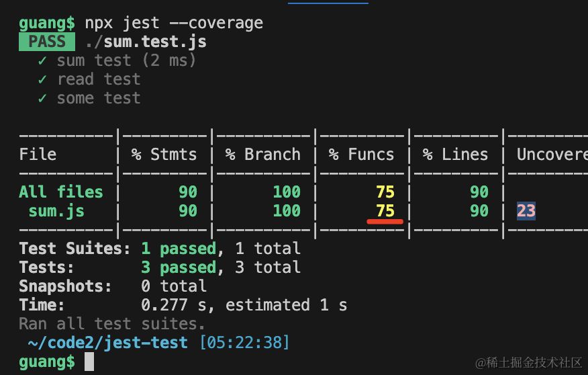Click the % Lines column header
588x375 pixels.
coord(455,155)
